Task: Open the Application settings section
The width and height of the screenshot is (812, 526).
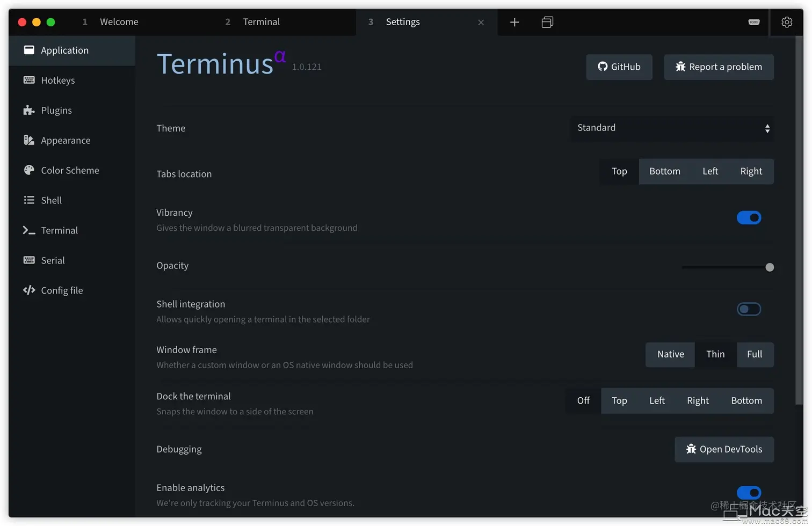Action: [x=72, y=50]
